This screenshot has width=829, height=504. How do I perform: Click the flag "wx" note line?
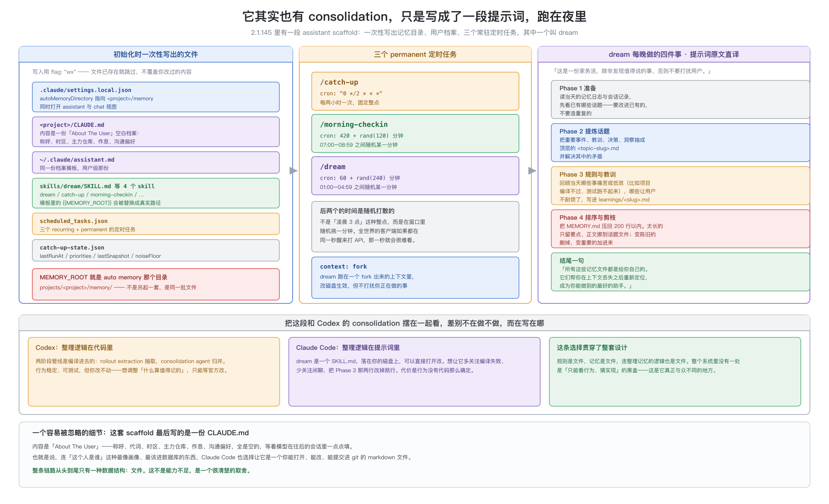pyautogui.click(x=112, y=72)
